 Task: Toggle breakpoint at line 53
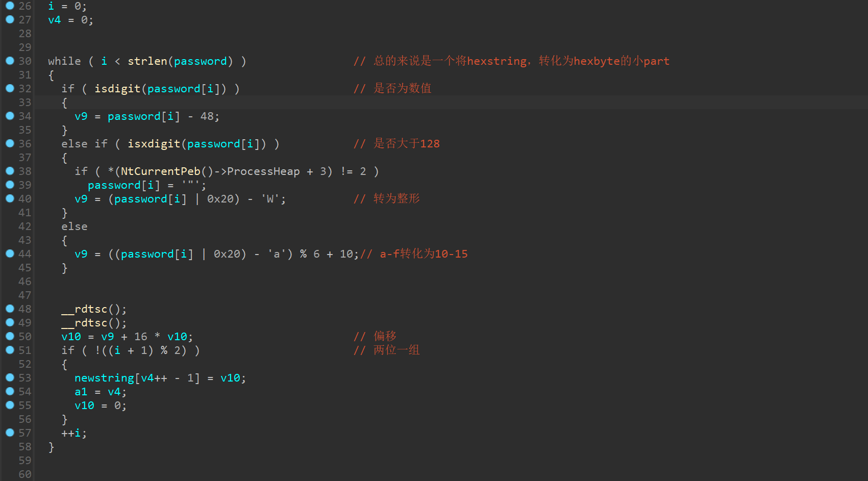10,377
